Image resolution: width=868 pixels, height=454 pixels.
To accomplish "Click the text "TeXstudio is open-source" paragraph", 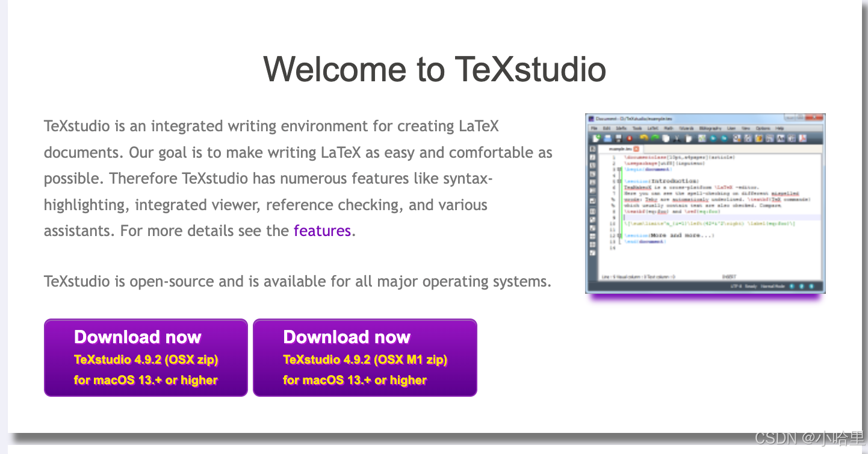I will pos(297,281).
